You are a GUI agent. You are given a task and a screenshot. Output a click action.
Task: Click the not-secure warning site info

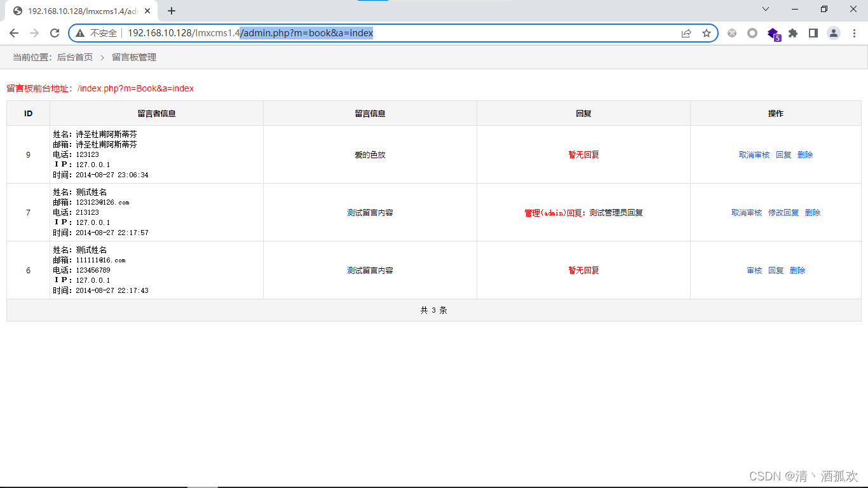pos(97,33)
